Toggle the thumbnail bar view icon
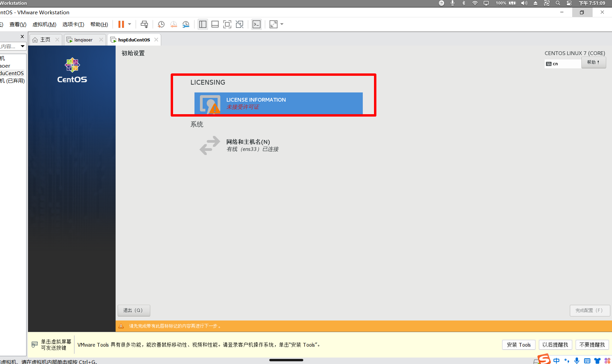Screen dimensions: 612x364 tap(215, 24)
